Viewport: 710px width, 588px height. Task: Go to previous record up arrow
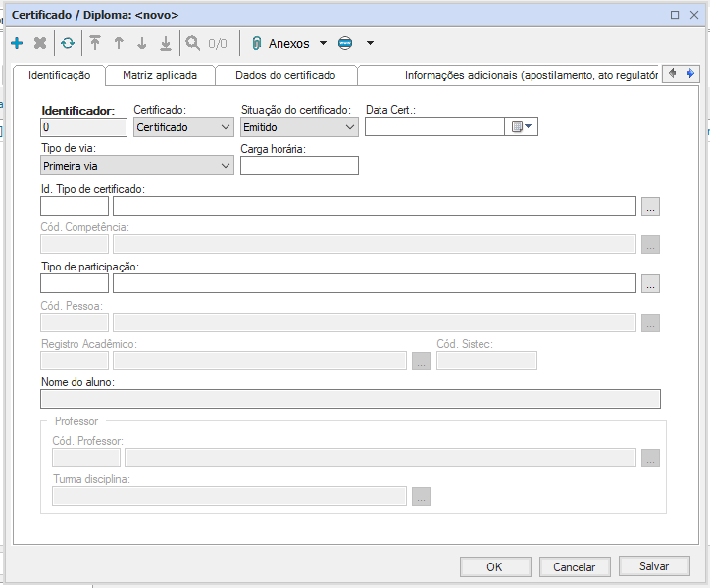click(x=119, y=43)
